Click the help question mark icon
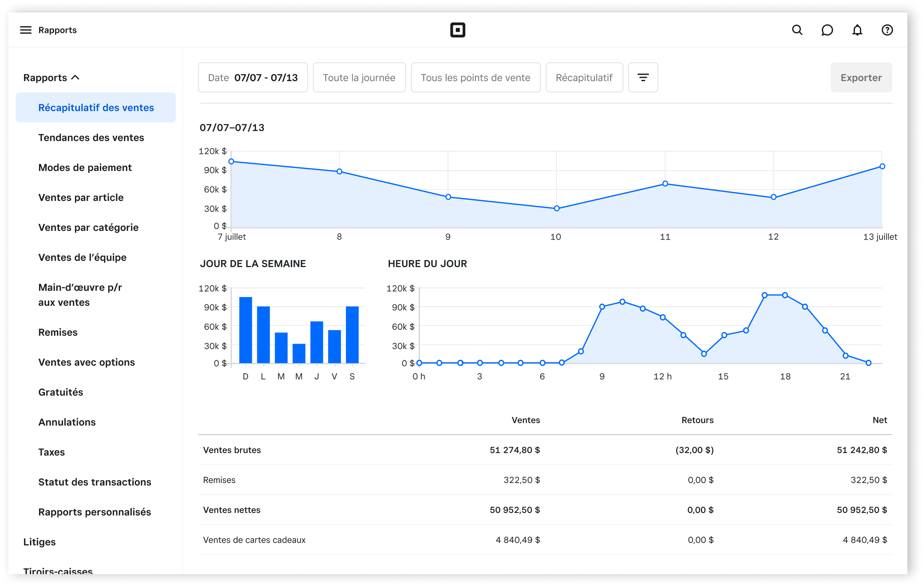This screenshot has height=587, width=924. (887, 30)
